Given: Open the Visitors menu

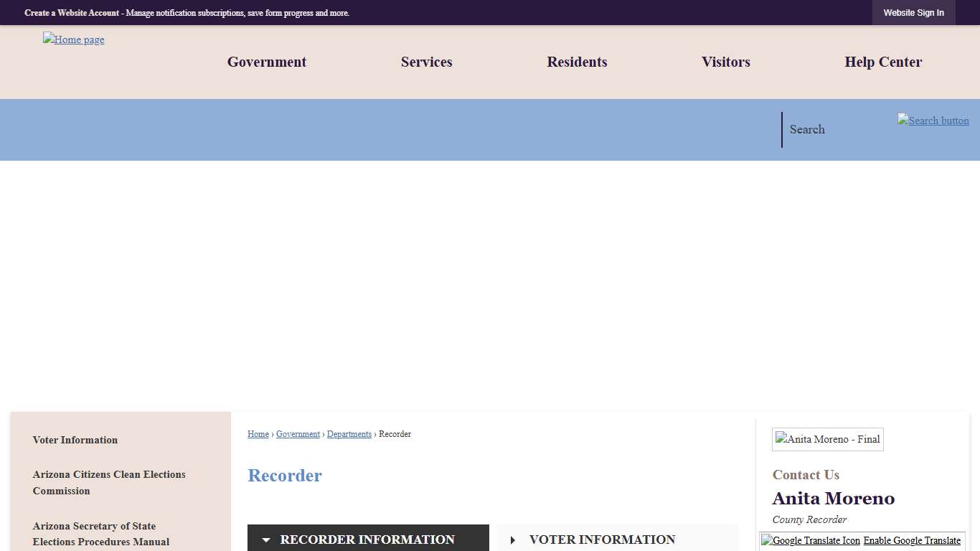Looking at the screenshot, I should coord(725,62).
